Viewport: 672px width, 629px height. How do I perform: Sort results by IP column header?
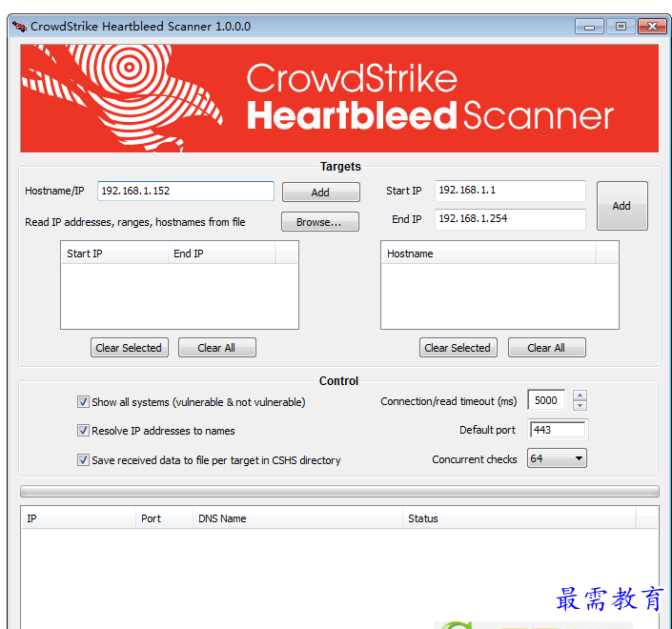[79, 518]
